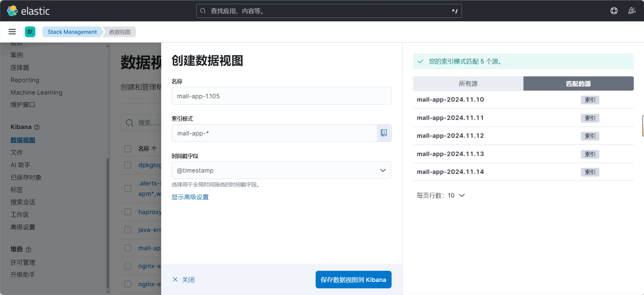Click the 索引 badge for mall-app-2024.11.10
This screenshot has width=644, height=295.
point(590,100)
